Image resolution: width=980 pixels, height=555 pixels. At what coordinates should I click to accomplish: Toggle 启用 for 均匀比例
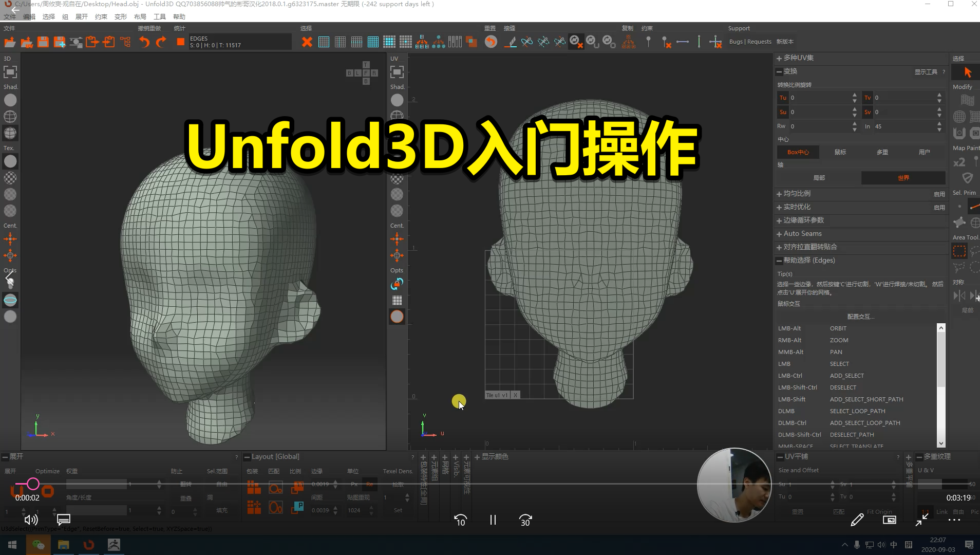(x=939, y=194)
